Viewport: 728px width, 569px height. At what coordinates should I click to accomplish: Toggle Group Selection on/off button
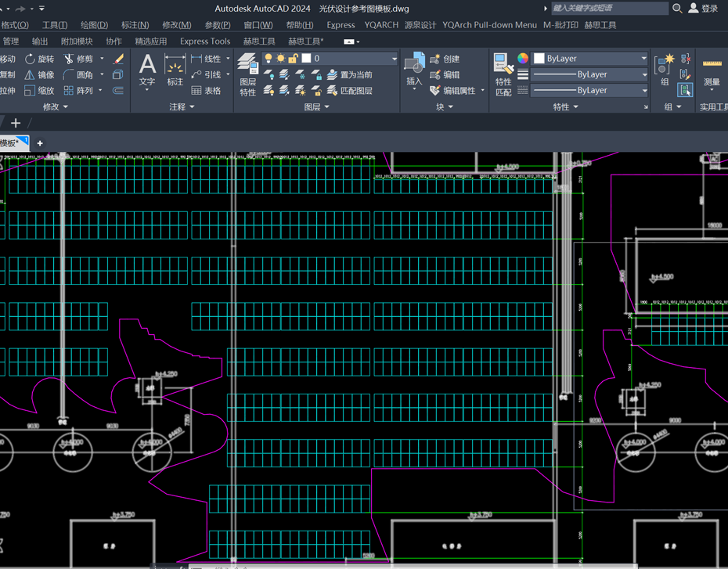coord(685,90)
